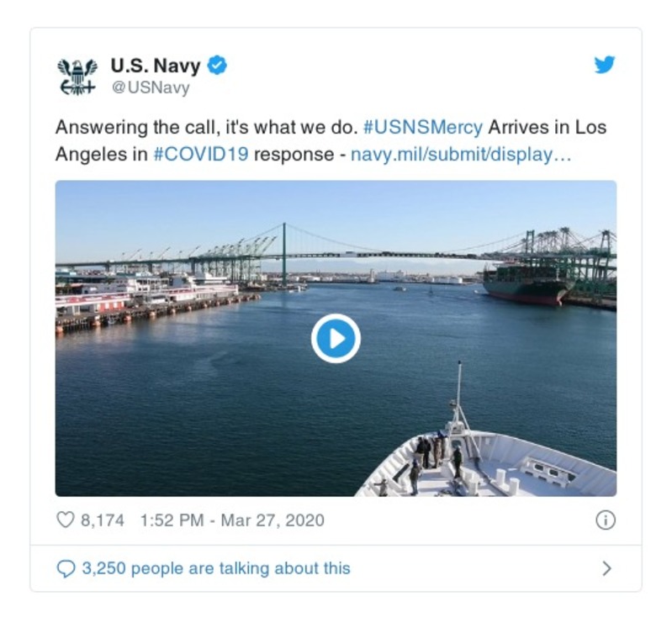Like the tweet with the heart icon
Screen dimensions: 672x623
point(65,520)
